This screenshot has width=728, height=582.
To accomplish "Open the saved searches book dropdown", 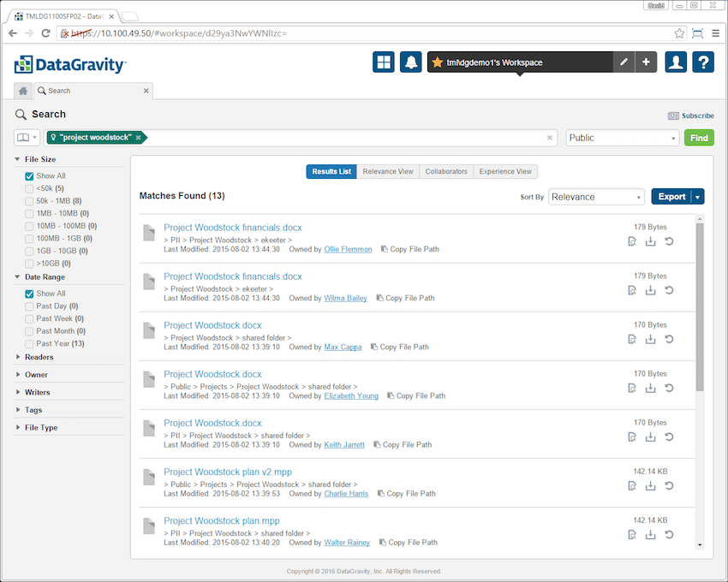I will (27, 138).
